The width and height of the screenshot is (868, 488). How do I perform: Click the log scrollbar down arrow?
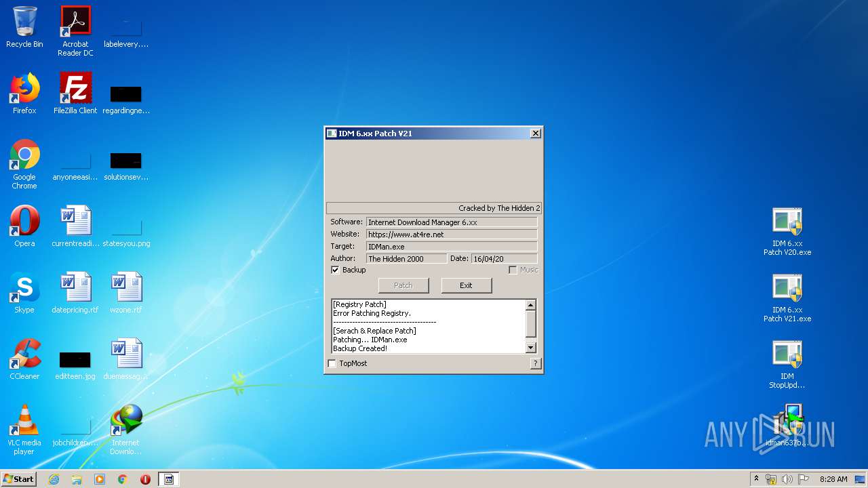pyautogui.click(x=531, y=348)
